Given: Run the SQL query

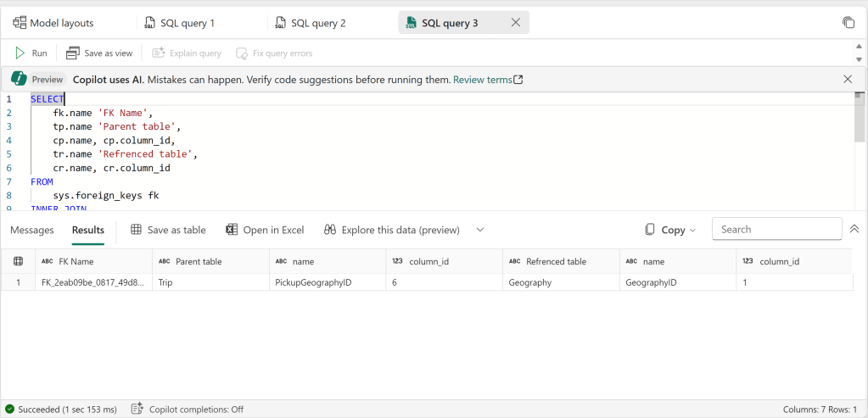Looking at the screenshot, I should pyautogui.click(x=31, y=53).
